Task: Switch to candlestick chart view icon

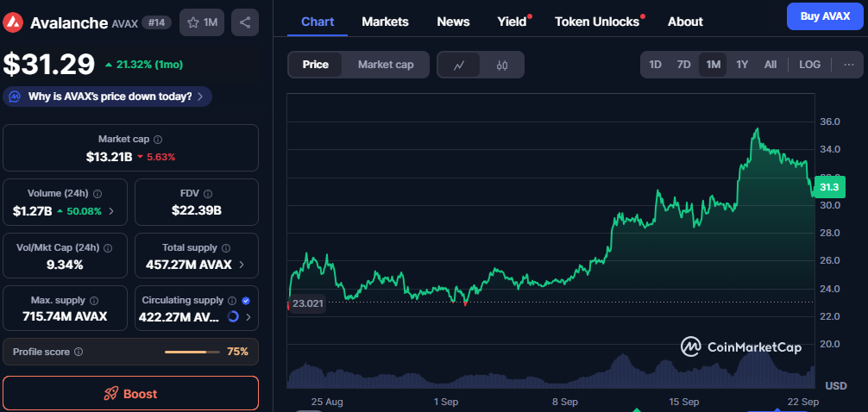Action: point(502,66)
